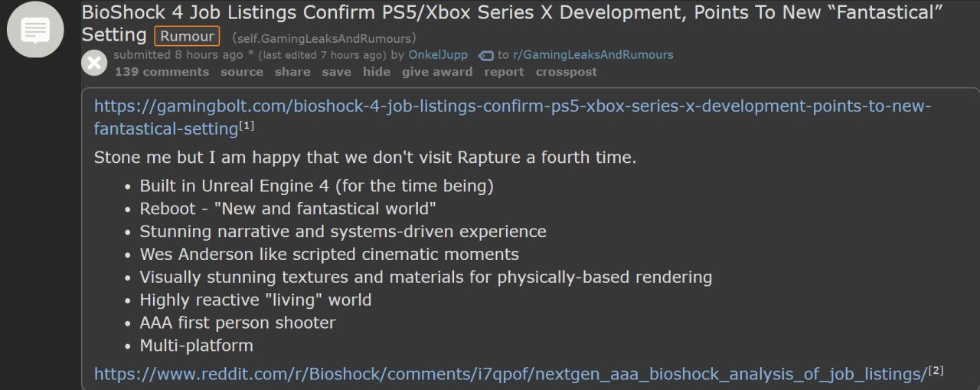
Task: View the post source
Action: (x=241, y=72)
